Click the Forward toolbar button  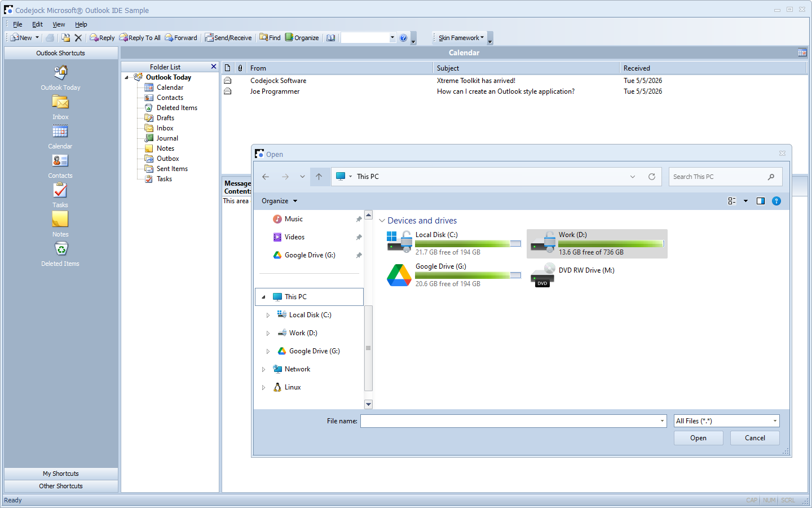tap(181, 38)
